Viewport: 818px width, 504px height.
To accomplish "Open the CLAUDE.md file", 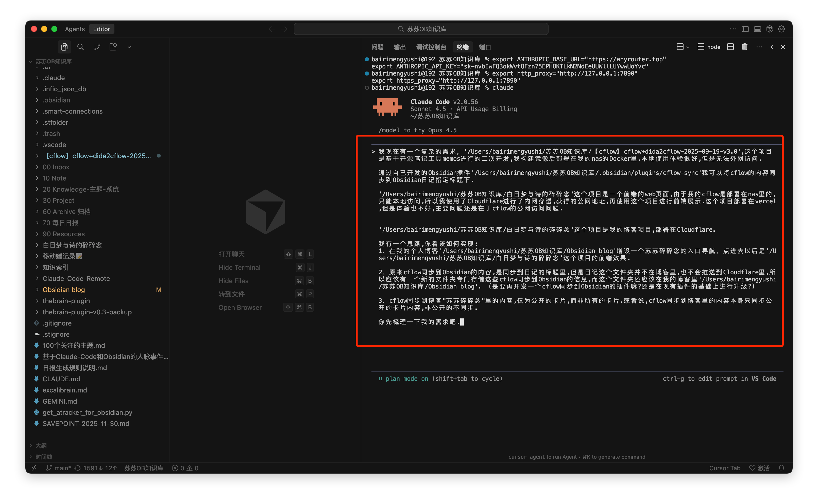I will pyautogui.click(x=61, y=379).
